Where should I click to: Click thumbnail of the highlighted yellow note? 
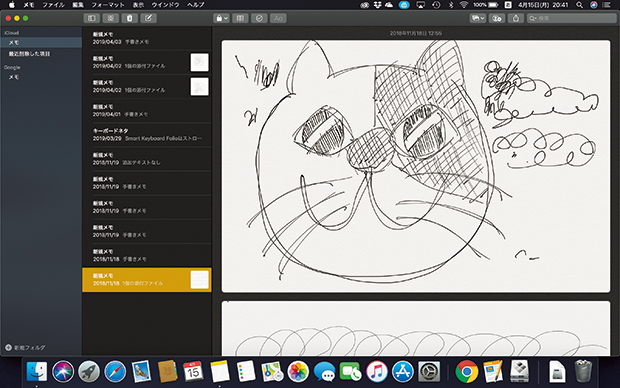tap(199, 280)
